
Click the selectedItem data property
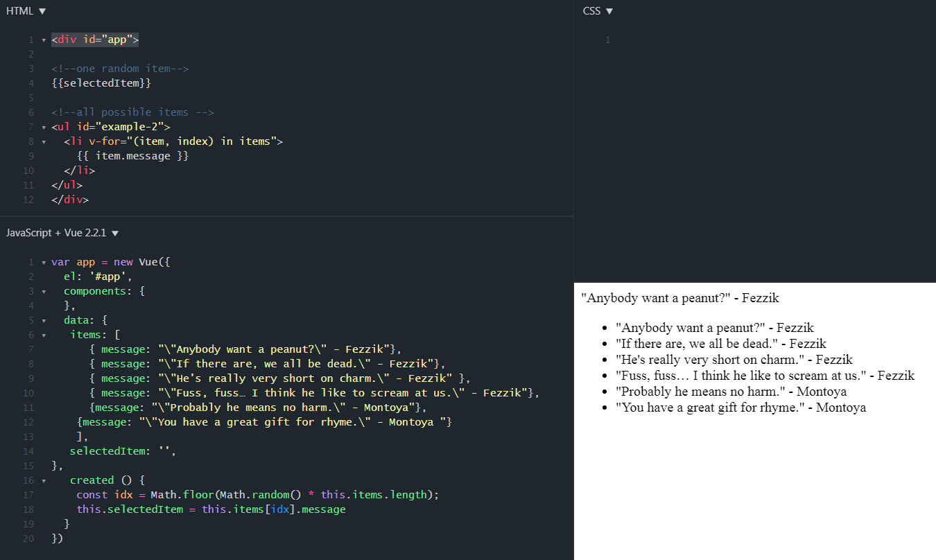click(x=108, y=450)
